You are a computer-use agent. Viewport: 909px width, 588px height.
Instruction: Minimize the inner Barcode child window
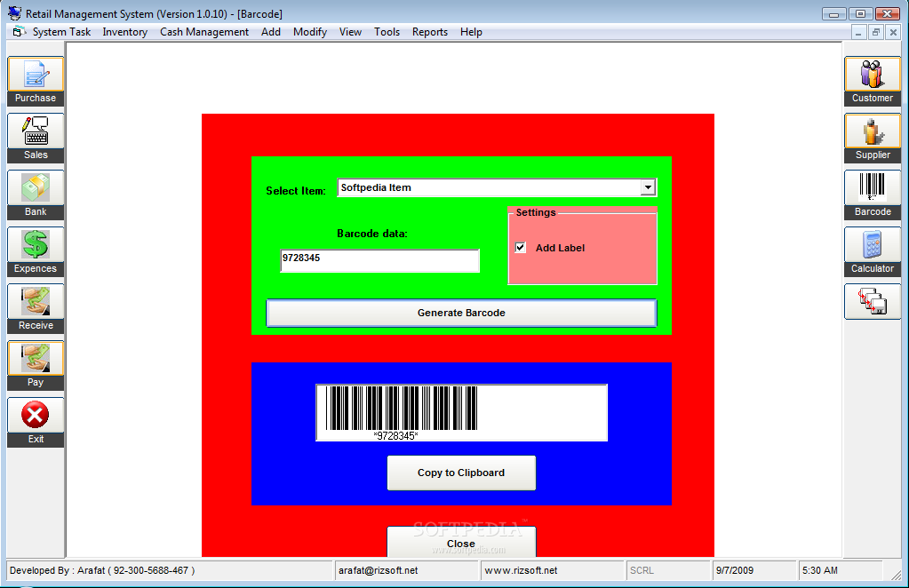tap(858, 33)
